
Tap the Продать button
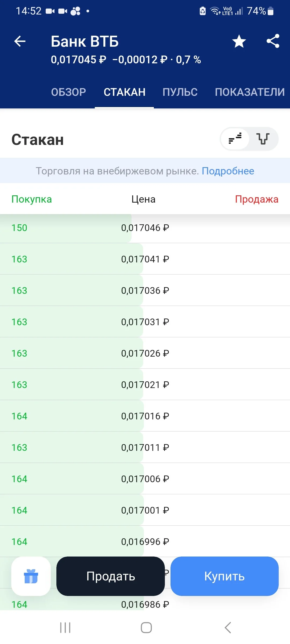pos(111,576)
